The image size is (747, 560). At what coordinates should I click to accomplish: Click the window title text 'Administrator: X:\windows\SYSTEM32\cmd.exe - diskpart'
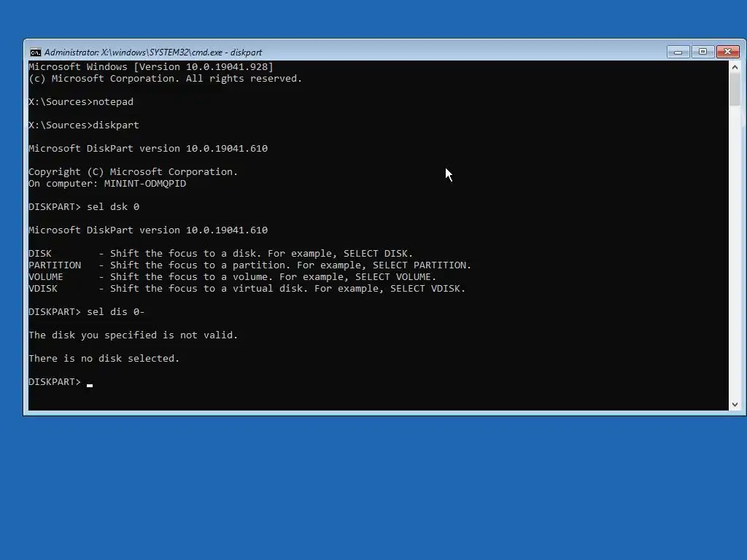(153, 52)
